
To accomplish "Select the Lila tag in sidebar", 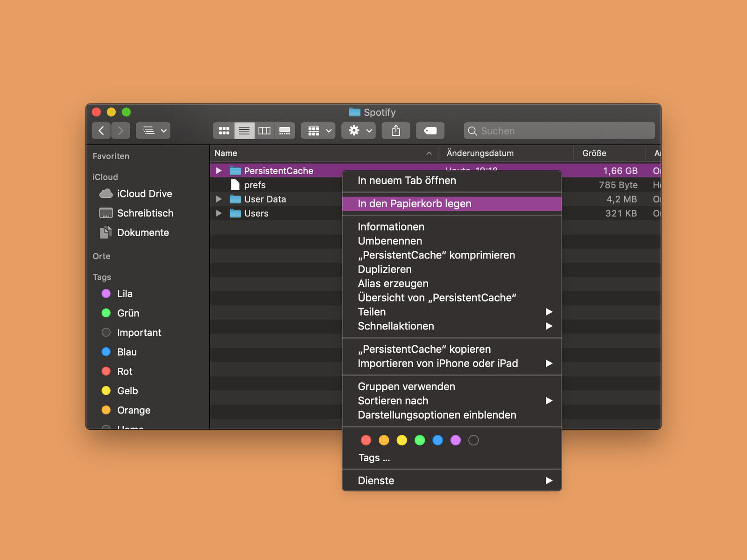I will tap(117, 294).
